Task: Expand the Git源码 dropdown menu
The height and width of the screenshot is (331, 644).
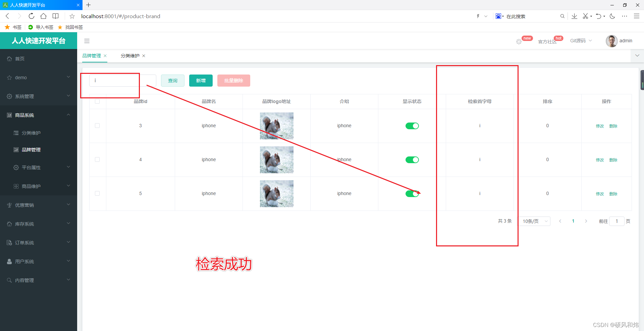Action: tap(580, 41)
